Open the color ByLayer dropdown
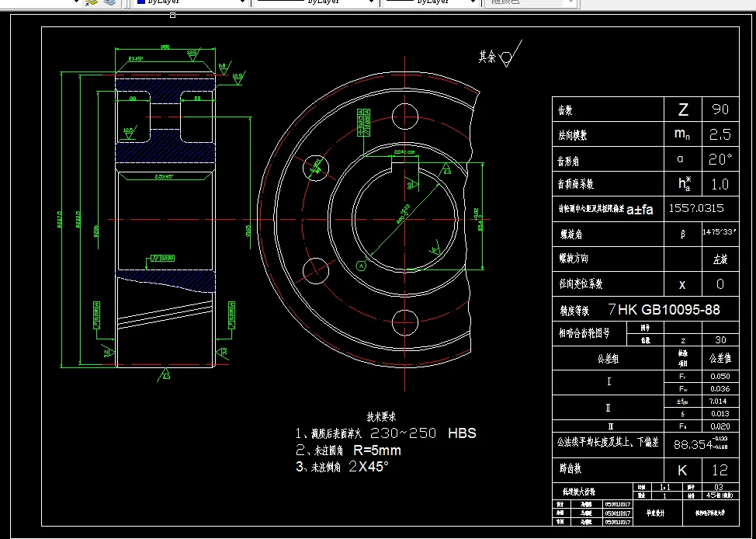The image size is (756, 539). click(x=190, y=2)
